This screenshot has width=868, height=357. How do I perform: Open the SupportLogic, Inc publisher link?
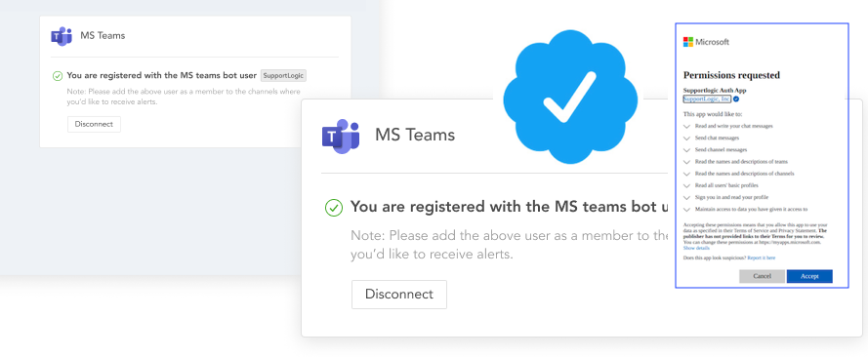pyautogui.click(x=707, y=99)
